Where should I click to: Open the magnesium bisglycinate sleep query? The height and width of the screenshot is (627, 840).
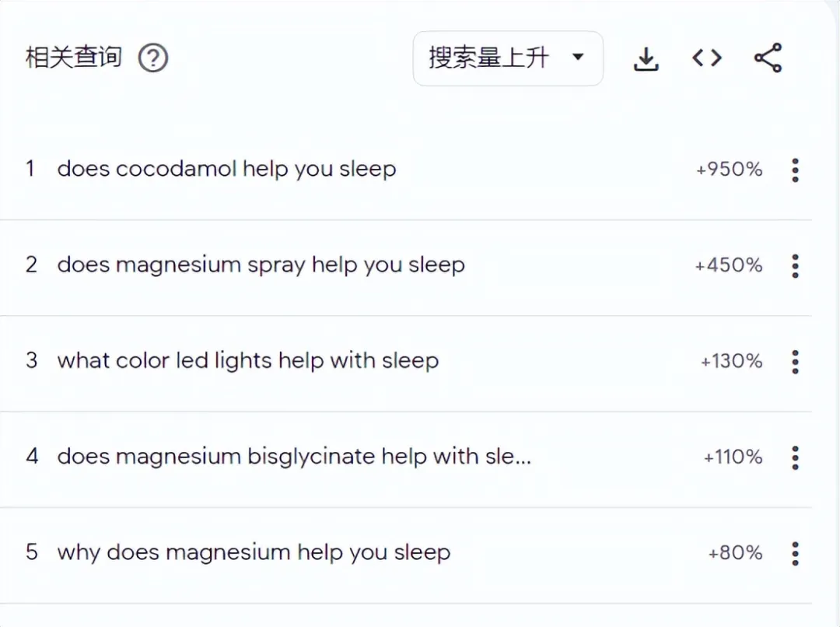(x=294, y=457)
